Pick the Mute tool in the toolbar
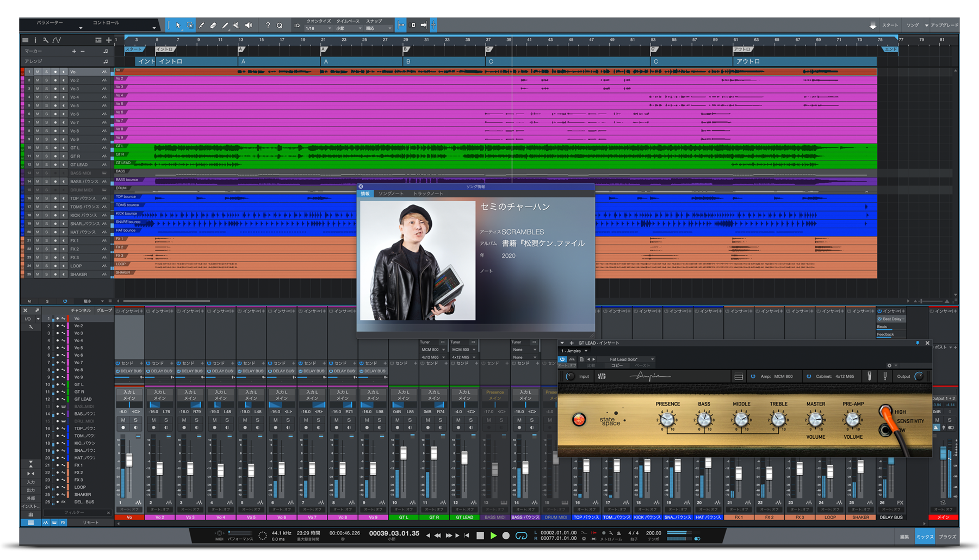Image resolution: width=979 pixels, height=560 pixels. coord(237,25)
